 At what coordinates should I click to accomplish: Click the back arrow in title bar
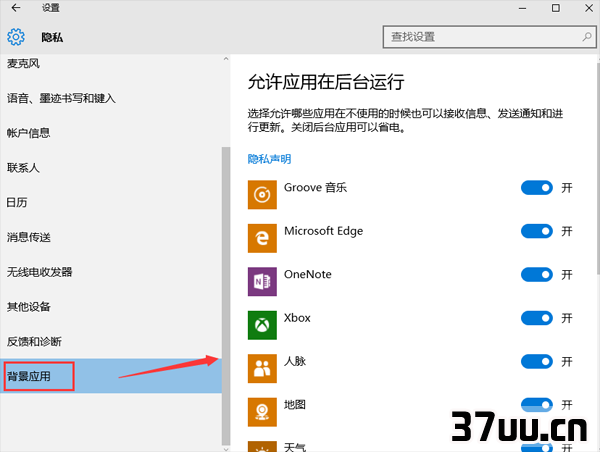[x=16, y=8]
